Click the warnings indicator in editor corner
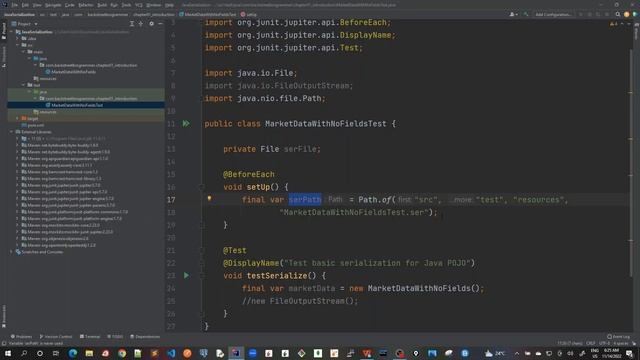This screenshot has height=360, width=640. (x=614, y=24)
